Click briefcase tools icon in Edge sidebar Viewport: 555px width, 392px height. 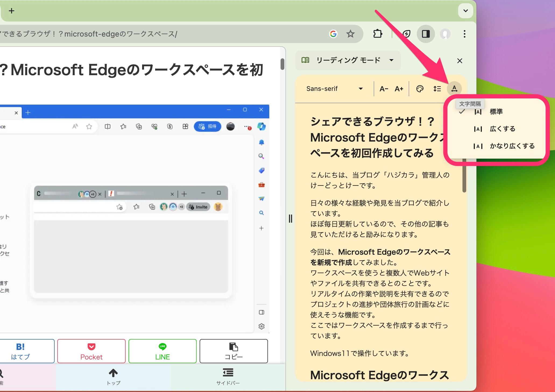coord(261,185)
